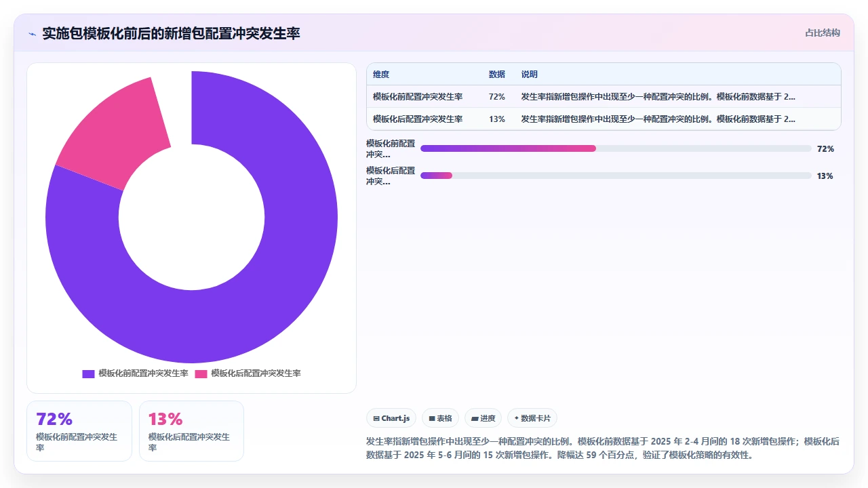Screen dimensions: 868x488
Task: Click legend text 模板化后配置冲突发生率
Action: point(256,373)
